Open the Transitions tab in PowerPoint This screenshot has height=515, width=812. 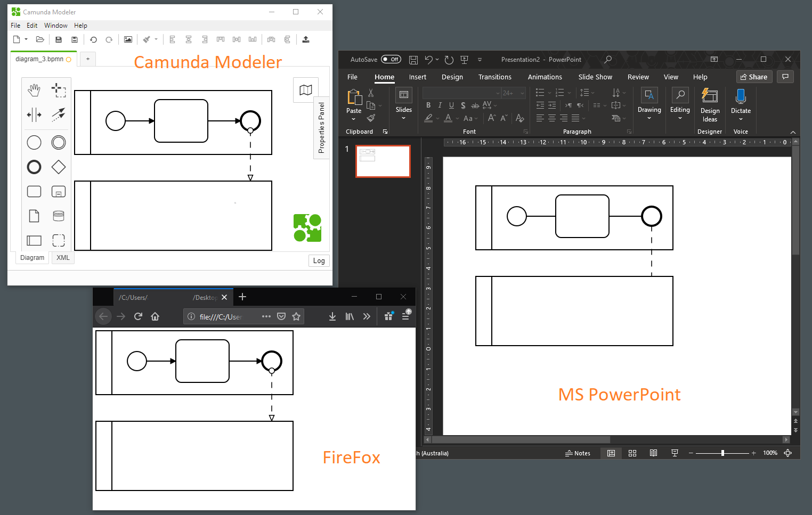(495, 77)
